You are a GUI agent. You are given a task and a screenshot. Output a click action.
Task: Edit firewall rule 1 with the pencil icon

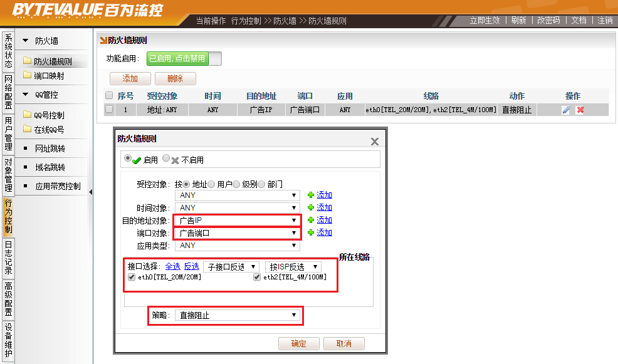pyautogui.click(x=566, y=110)
